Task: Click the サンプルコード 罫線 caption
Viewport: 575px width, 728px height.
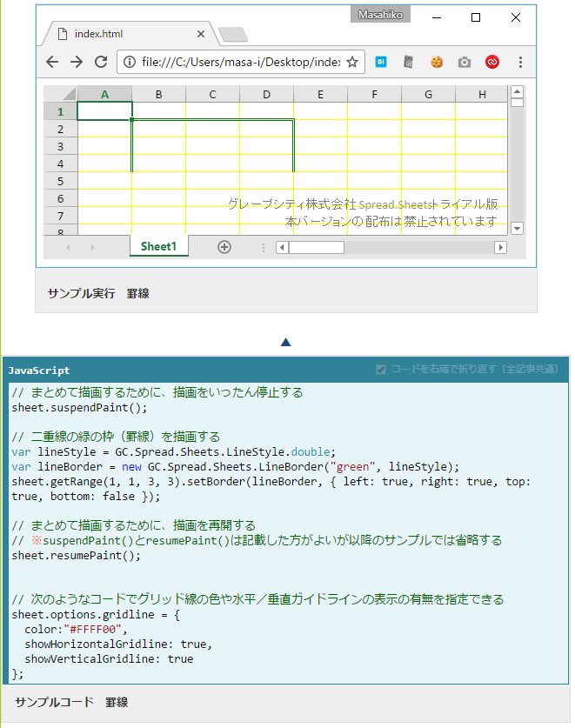Action: point(71,702)
